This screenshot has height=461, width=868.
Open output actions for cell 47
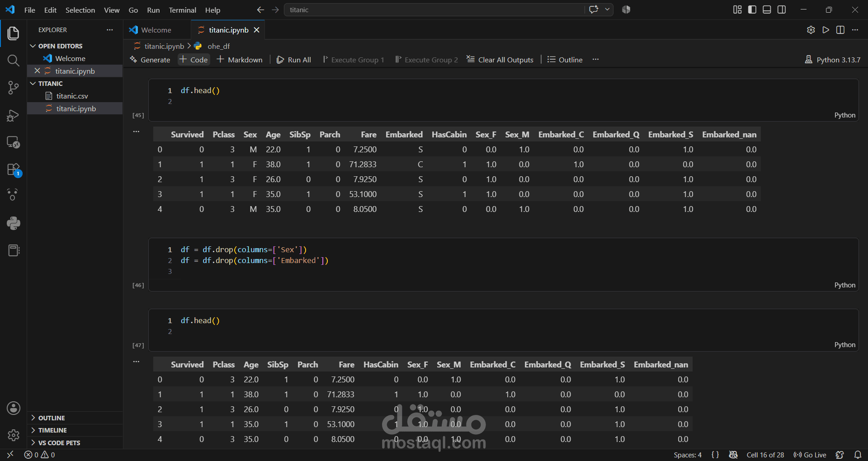(136, 362)
